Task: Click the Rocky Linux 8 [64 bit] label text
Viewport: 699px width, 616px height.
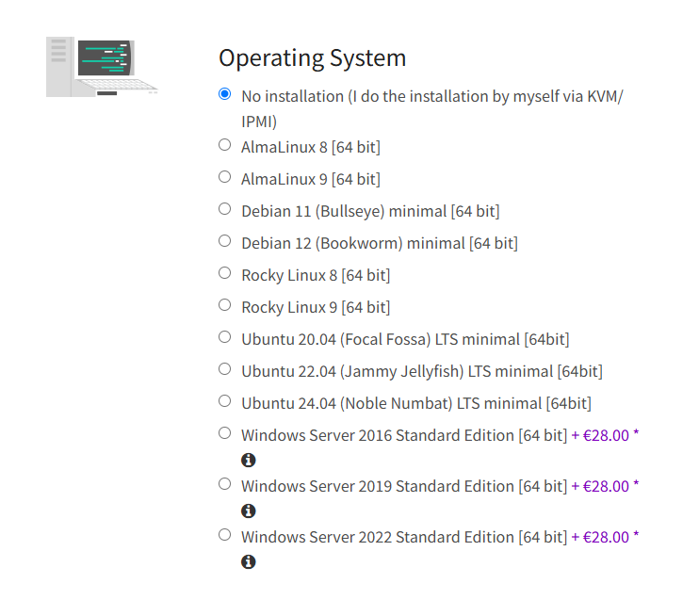Action: tap(316, 275)
